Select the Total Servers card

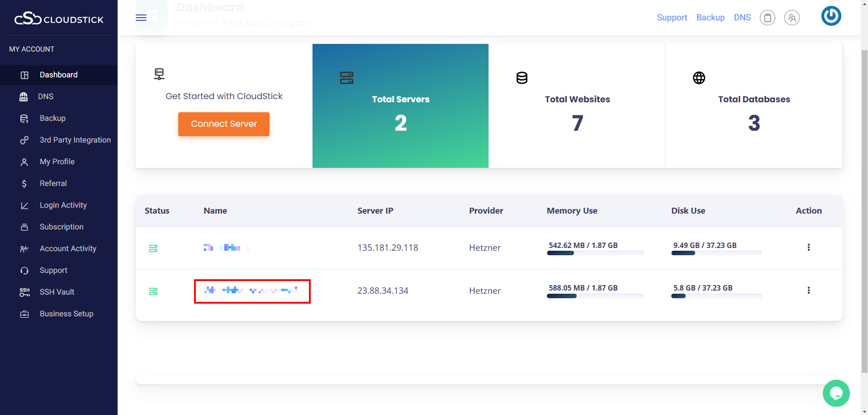tap(400, 106)
